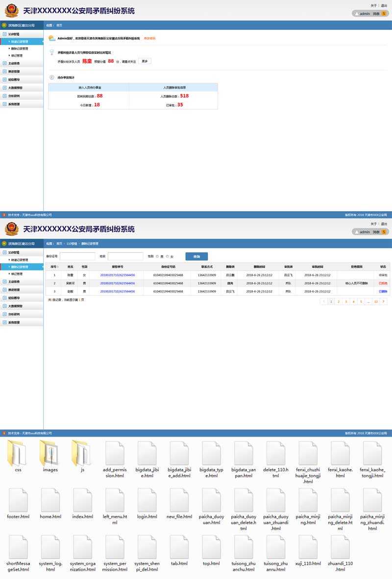Select the index.html file icon
Screen dimensions: 392x579
(82, 500)
